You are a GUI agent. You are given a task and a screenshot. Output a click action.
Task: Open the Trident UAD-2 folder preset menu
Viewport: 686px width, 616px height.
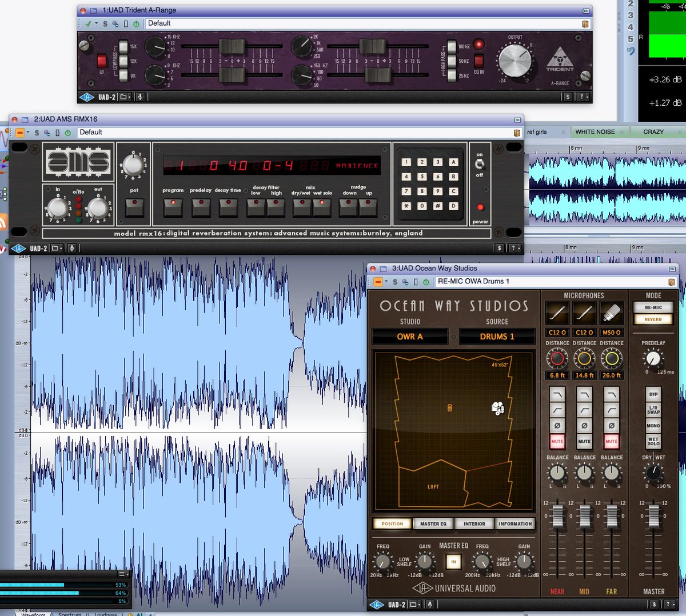(x=125, y=97)
